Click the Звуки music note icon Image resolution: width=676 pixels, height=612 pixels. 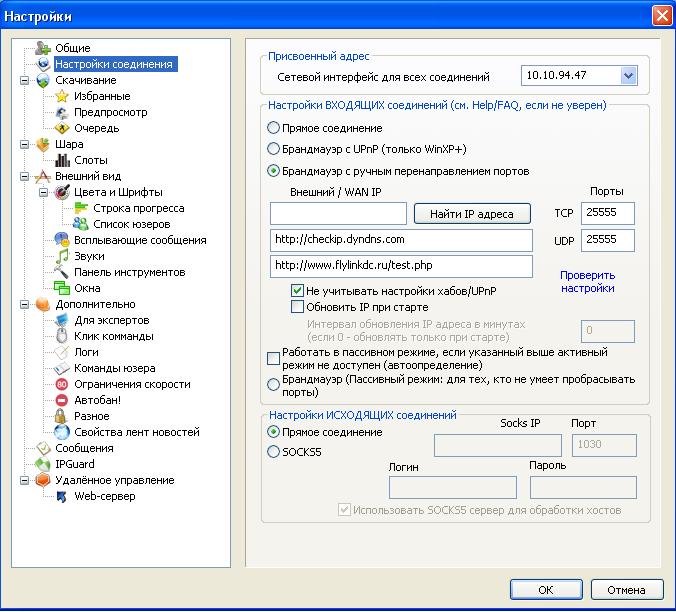click(x=62, y=256)
